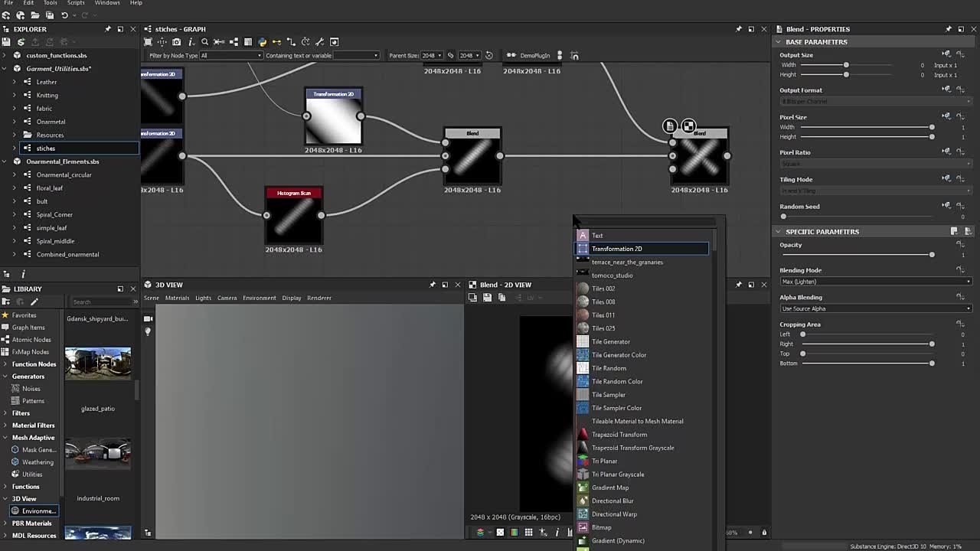
Task: Click the wrench tools icon in graph toolbar
Action: tap(320, 42)
